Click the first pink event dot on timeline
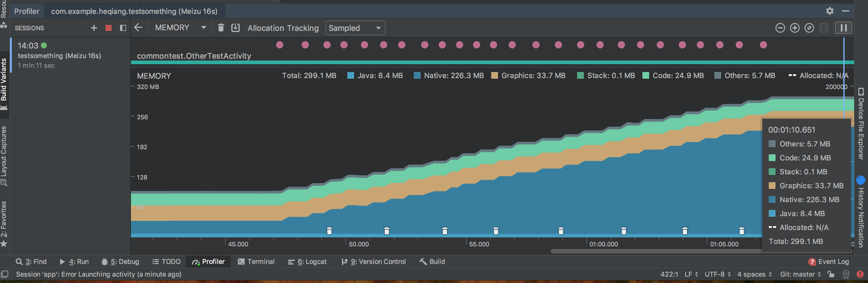The image size is (868, 283). (x=280, y=45)
